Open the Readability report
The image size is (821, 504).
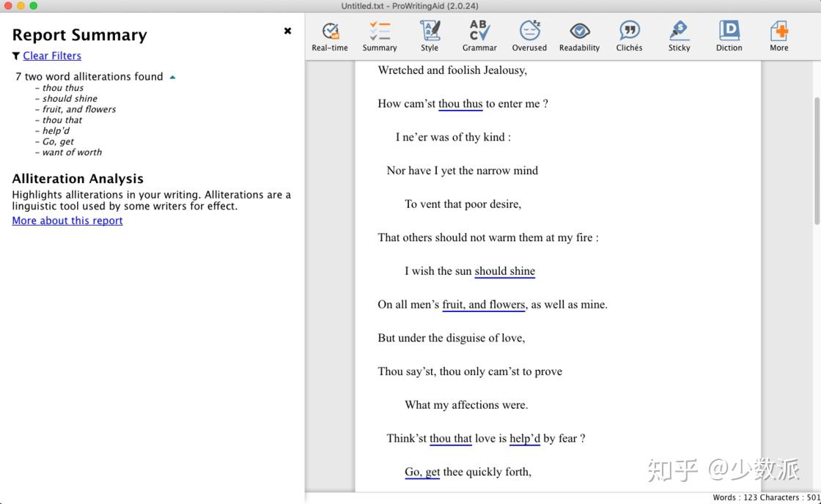click(579, 36)
